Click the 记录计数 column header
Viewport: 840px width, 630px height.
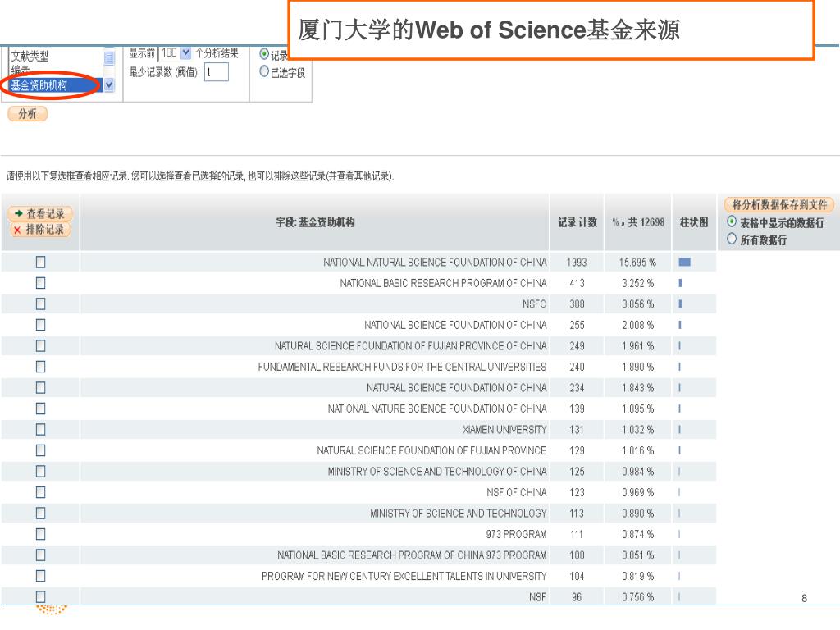pyautogui.click(x=577, y=222)
